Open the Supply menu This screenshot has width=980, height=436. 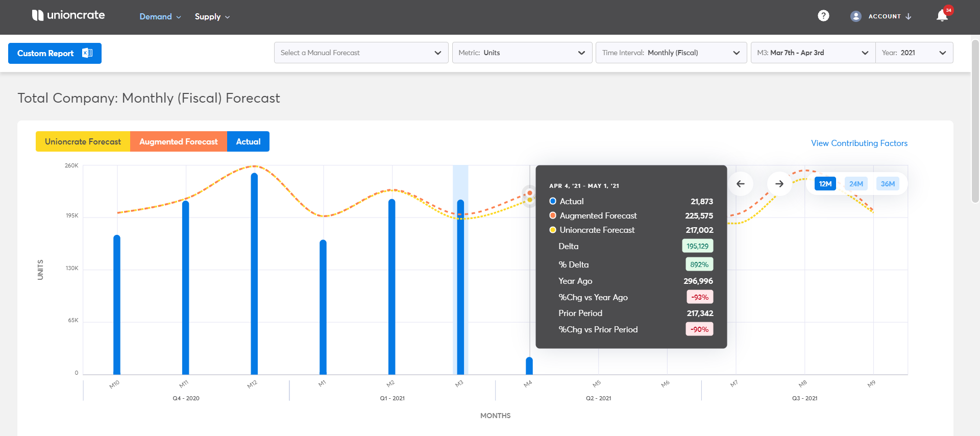(x=212, y=16)
